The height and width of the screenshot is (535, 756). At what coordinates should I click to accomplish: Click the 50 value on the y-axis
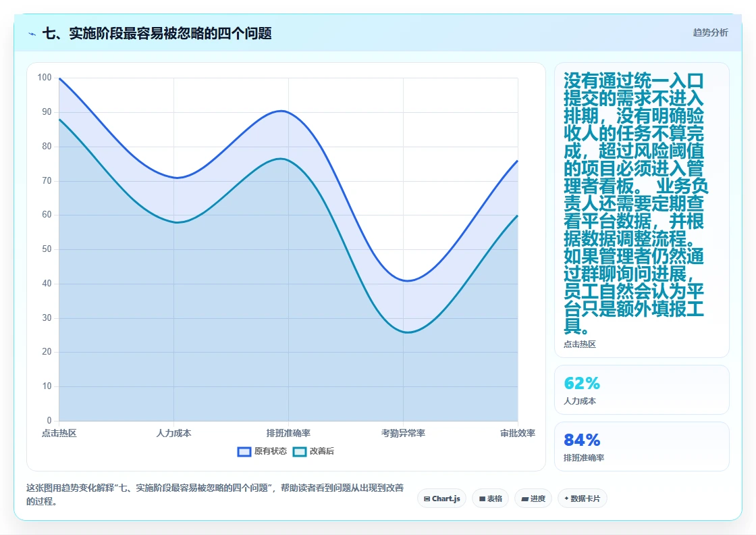pos(47,249)
